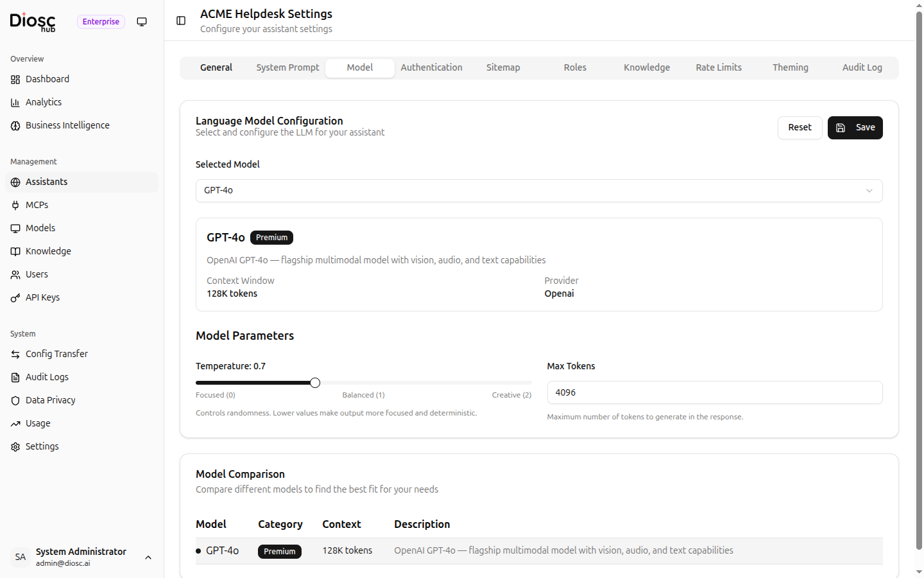This screenshot has width=924, height=578.
Task: View the Rate Limits tab
Action: [x=719, y=68]
